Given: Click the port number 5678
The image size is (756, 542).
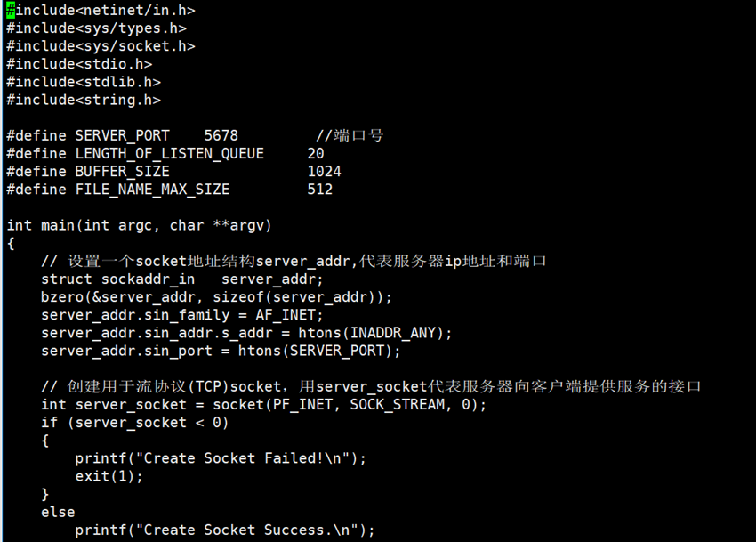Looking at the screenshot, I should pyautogui.click(x=221, y=135).
